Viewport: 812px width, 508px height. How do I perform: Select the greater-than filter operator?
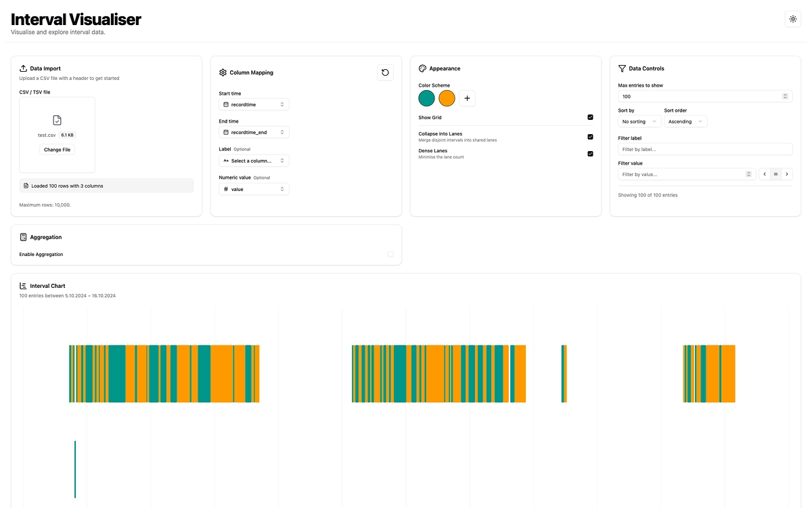[x=786, y=174]
